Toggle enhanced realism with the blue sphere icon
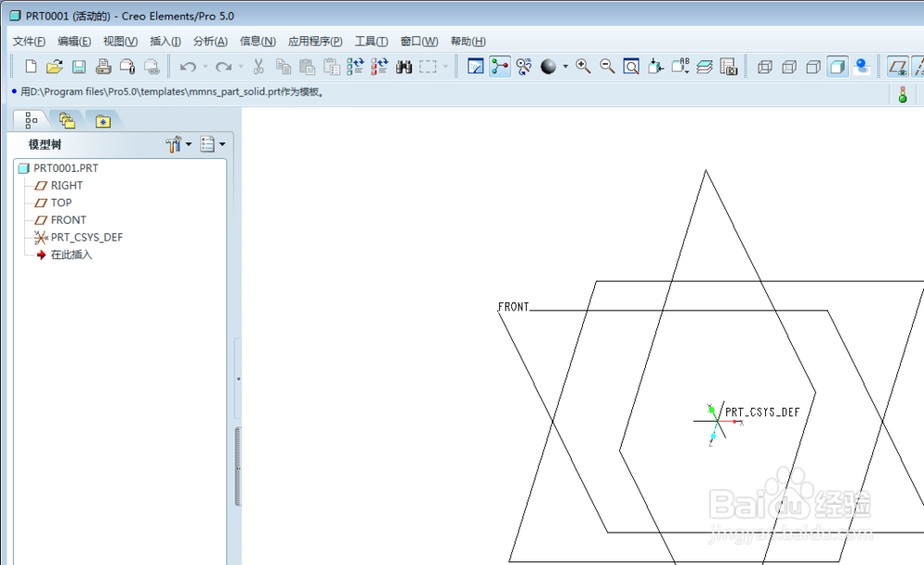924x565 pixels. coord(861,67)
